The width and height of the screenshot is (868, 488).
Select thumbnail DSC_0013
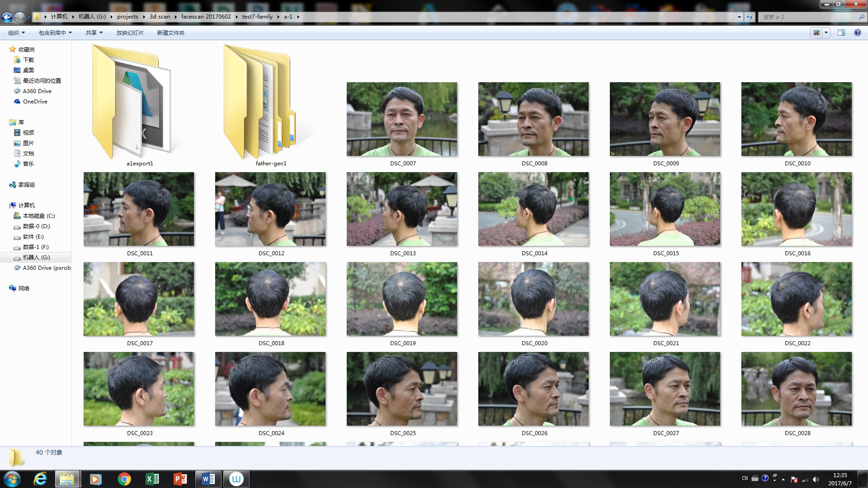[x=402, y=209]
